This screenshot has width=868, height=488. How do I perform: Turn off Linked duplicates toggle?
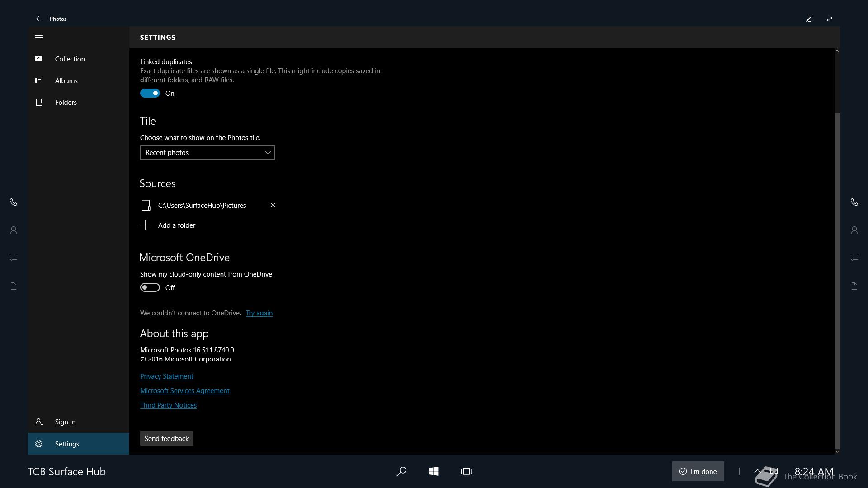[150, 93]
